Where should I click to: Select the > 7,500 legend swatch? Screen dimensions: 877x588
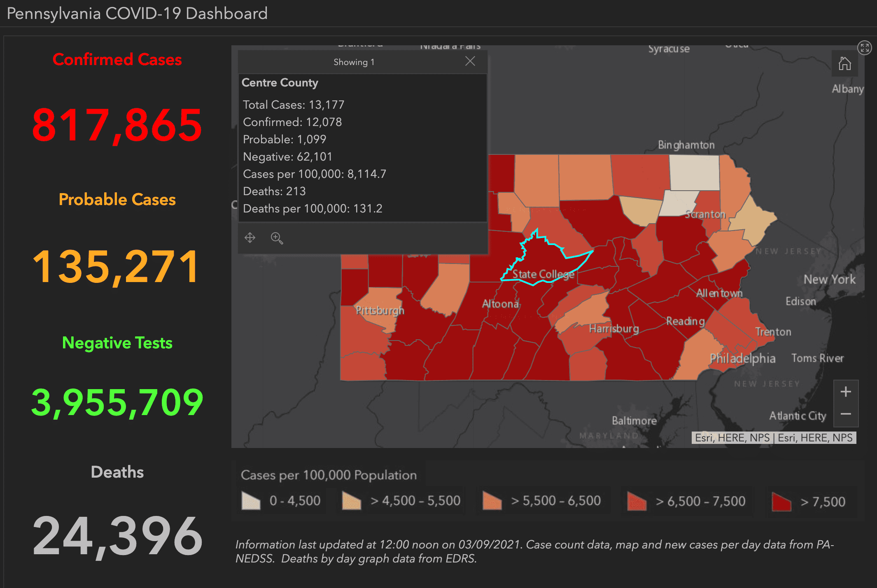tap(781, 501)
